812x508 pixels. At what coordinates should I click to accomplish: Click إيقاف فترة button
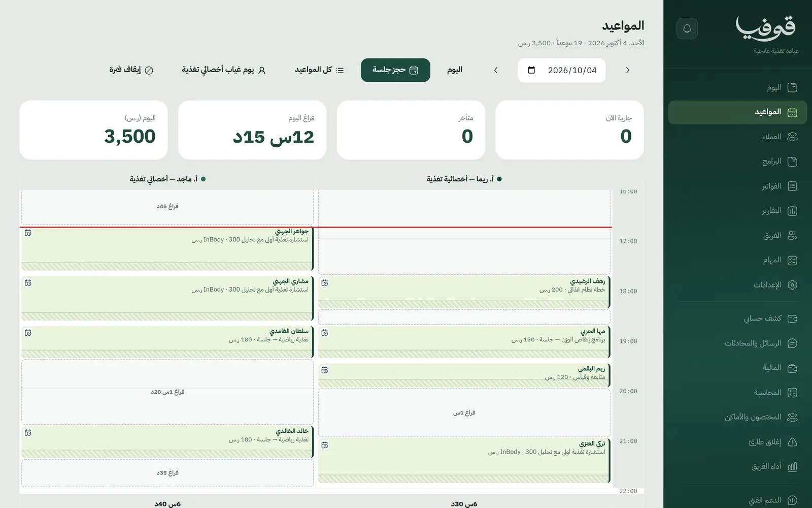131,70
